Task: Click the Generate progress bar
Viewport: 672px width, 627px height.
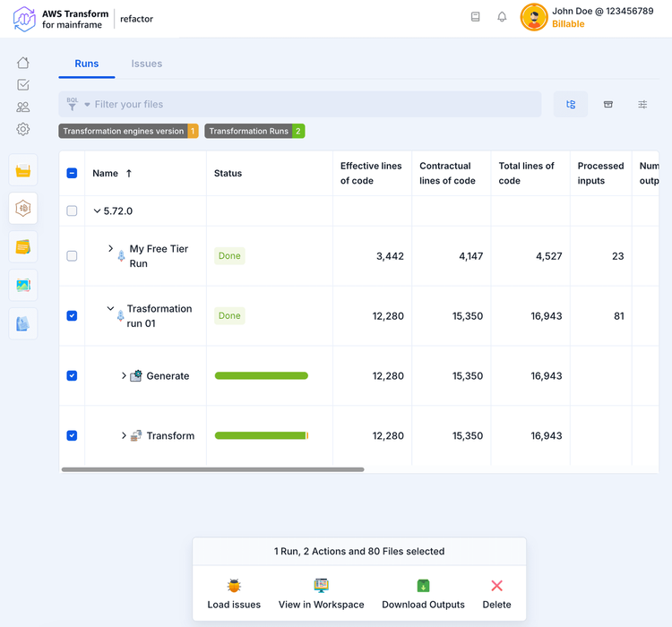Action: [262, 376]
